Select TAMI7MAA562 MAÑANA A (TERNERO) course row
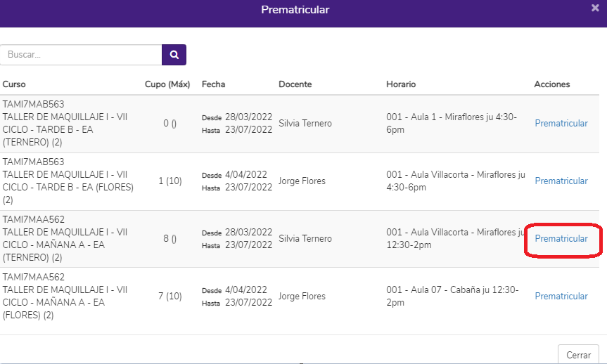This screenshot has width=607, height=364. pyautogui.click(x=300, y=239)
